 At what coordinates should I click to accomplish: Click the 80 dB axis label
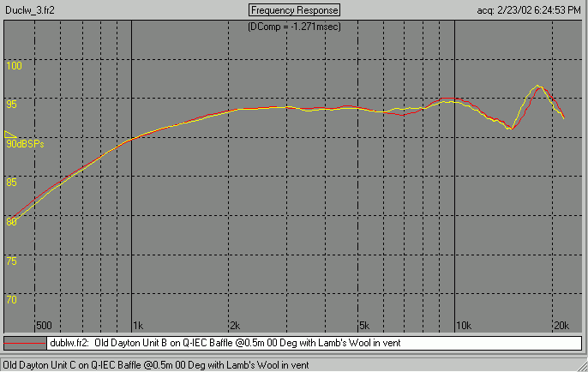click(12, 222)
